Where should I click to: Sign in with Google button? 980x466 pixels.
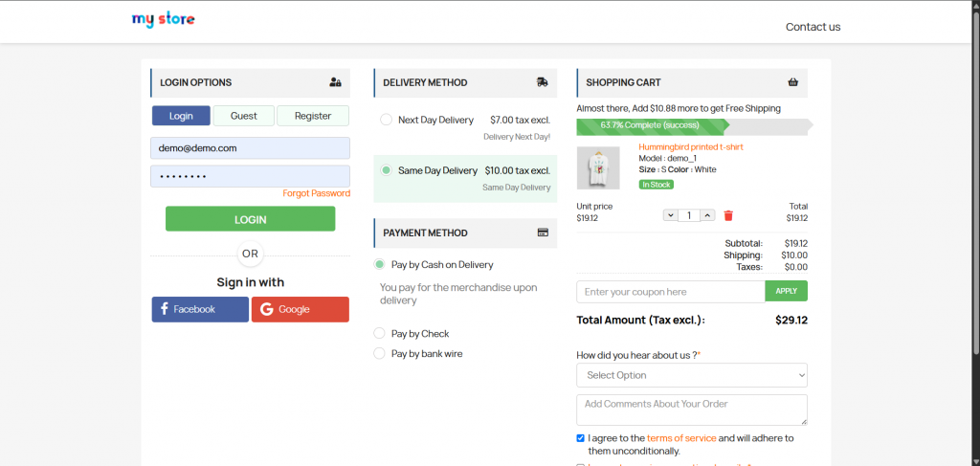(x=300, y=309)
